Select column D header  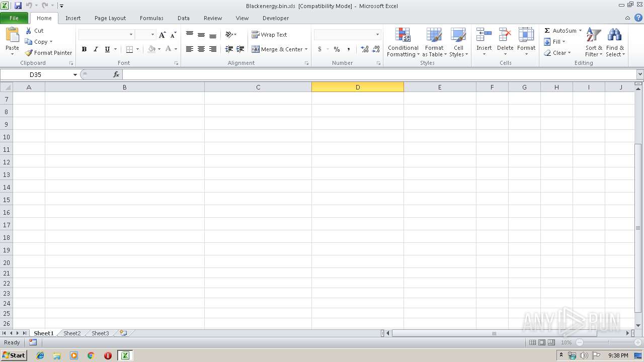pos(358,87)
